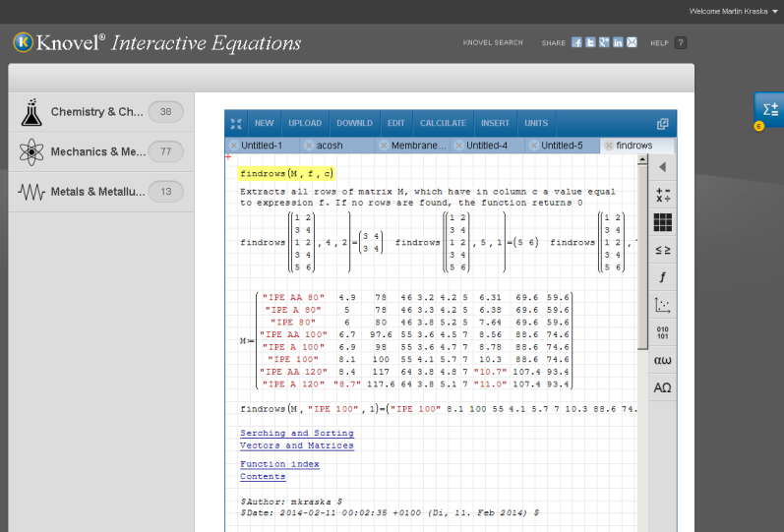The height and width of the screenshot is (532, 784).
Task: Click the fullscreen expand icon in toolbar
Action: pyautogui.click(x=236, y=123)
